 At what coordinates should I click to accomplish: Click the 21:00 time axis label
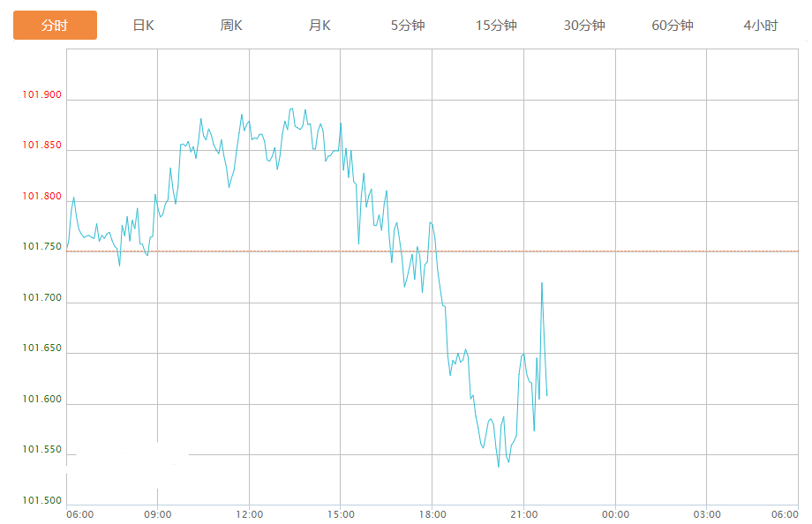pos(524,514)
